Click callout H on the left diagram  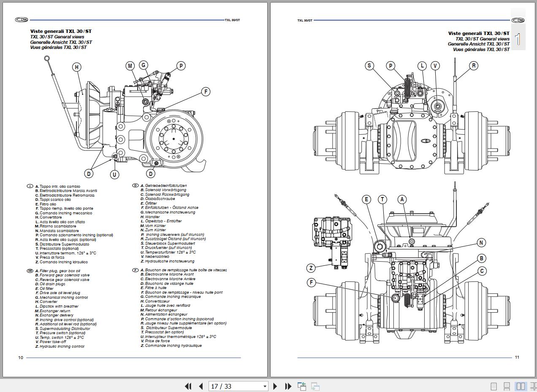tap(77, 67)
